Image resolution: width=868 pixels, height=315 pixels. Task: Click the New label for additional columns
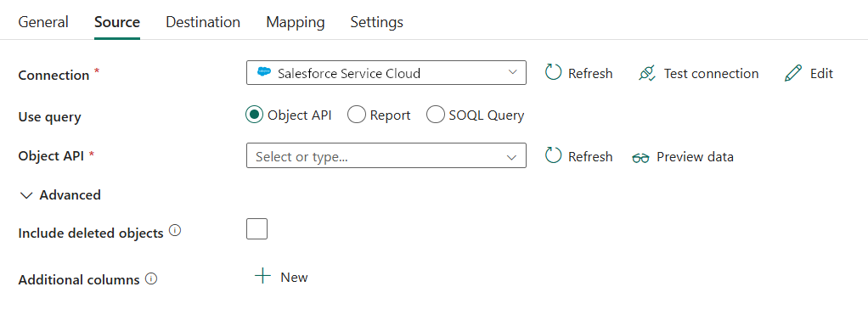click(294, 278)
